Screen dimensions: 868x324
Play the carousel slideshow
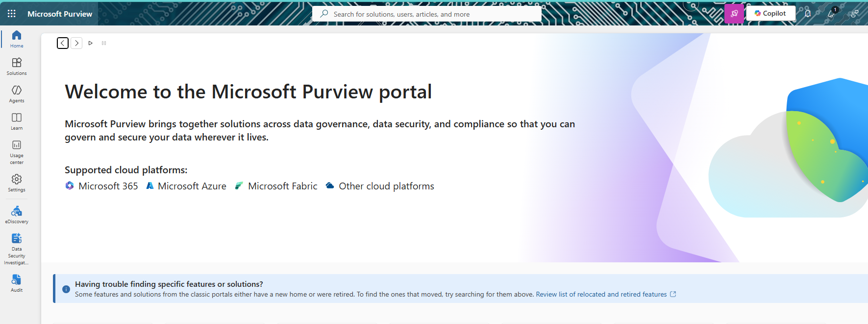tap(90, 43)
